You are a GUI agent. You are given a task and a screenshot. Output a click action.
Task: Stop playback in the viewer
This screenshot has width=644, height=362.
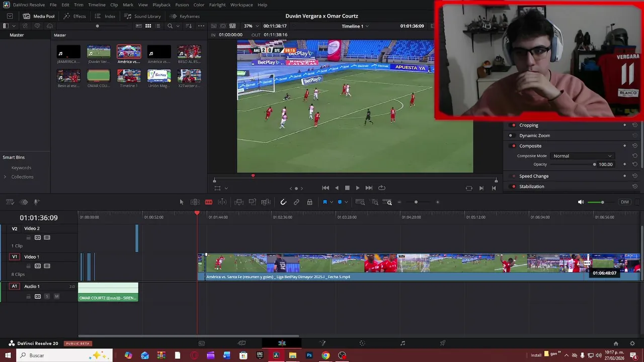[347, 188]
